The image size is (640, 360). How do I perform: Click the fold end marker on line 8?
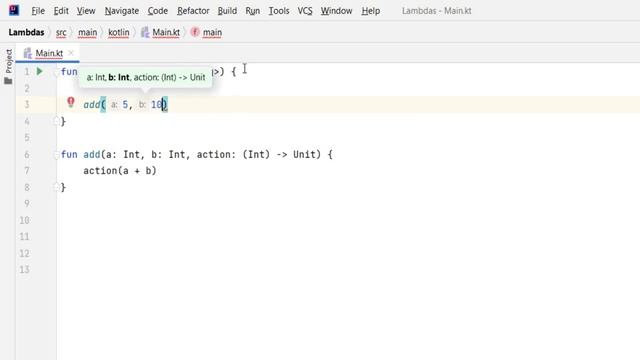pos(56,187)
